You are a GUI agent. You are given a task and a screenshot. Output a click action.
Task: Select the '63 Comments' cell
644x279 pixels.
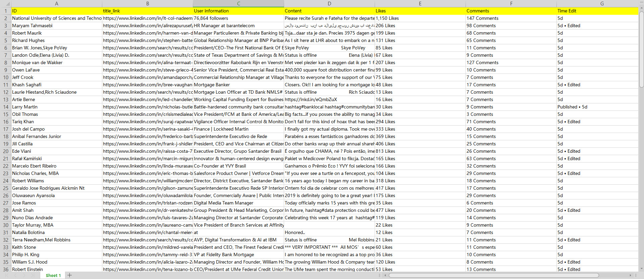[511, 158]
